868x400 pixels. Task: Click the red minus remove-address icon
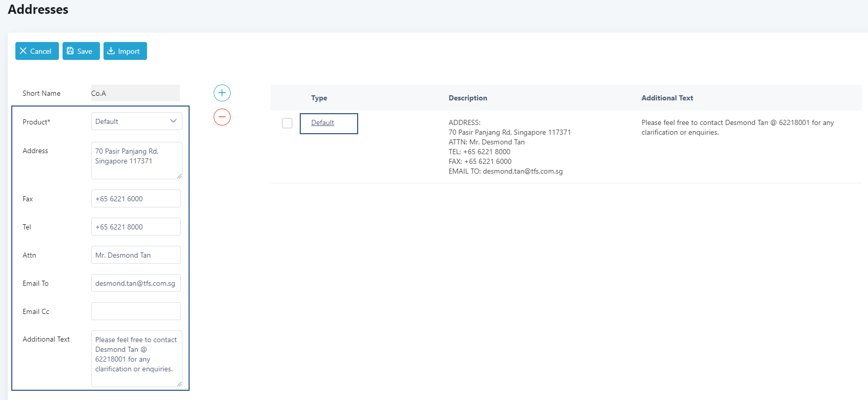[x=222, y=117]
